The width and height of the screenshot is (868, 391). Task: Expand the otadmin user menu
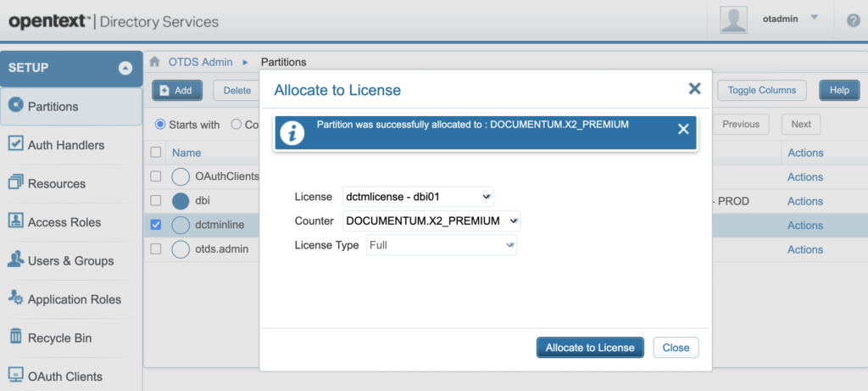814,18
